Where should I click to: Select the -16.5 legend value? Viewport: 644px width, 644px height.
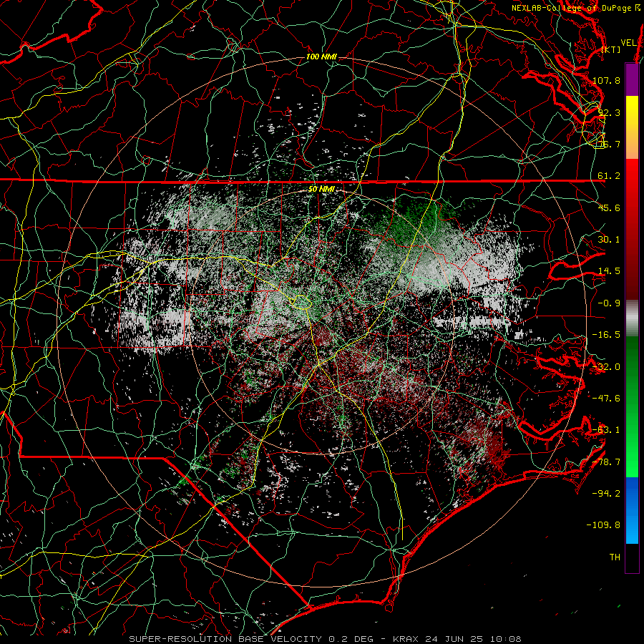tap(606, 335)
